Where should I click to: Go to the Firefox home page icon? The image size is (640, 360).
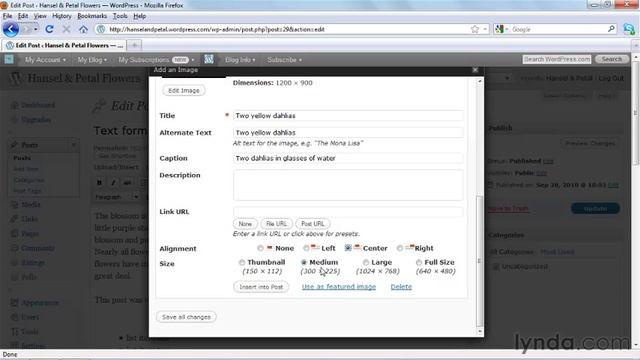[x=83, y=29]
